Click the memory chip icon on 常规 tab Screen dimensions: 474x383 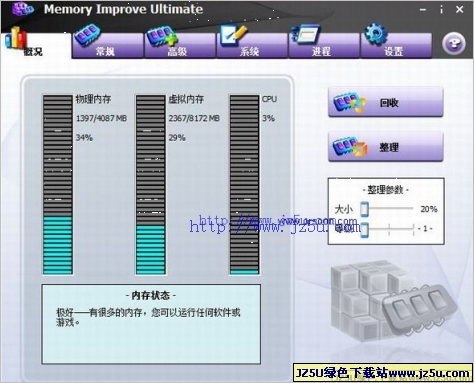coord(87,35)
